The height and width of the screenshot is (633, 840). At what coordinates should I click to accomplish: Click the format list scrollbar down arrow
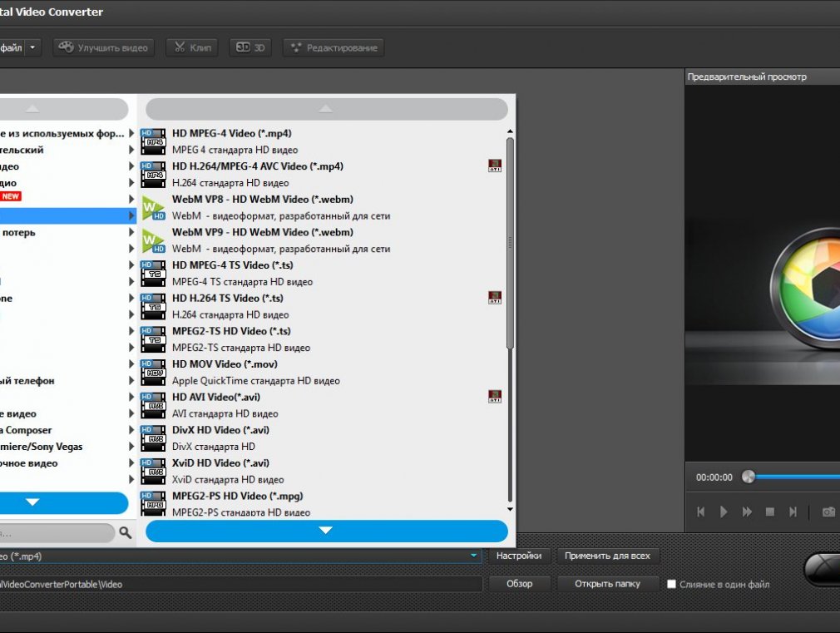[510, 510]
